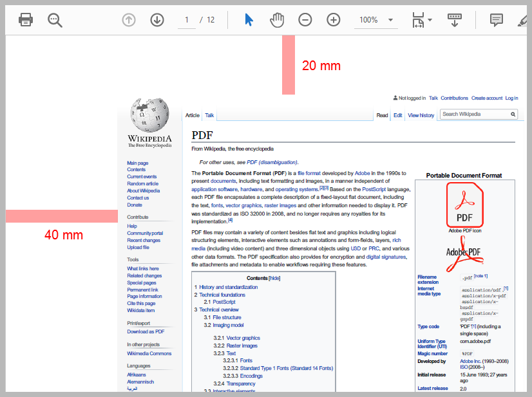Click the vector graphics link
The width and height of the screenshot is (532, 397).
(243, 205)
